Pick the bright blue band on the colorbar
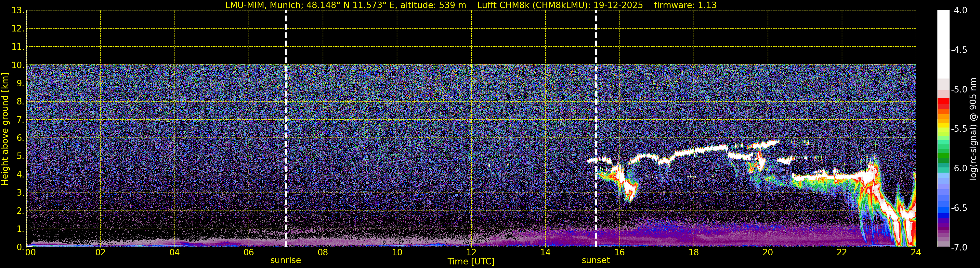The height and width of the screenshot is (268, 980). [943, 210]
